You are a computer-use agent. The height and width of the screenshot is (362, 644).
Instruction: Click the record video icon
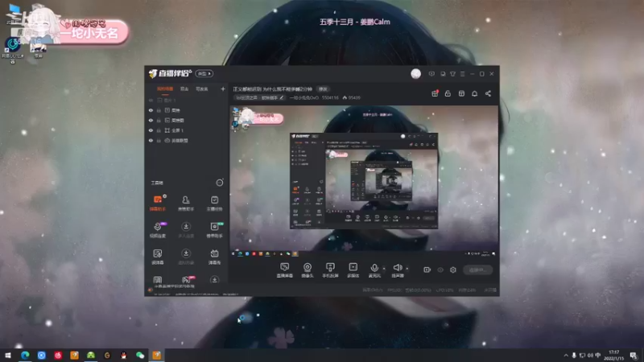[x=427, y=269]
